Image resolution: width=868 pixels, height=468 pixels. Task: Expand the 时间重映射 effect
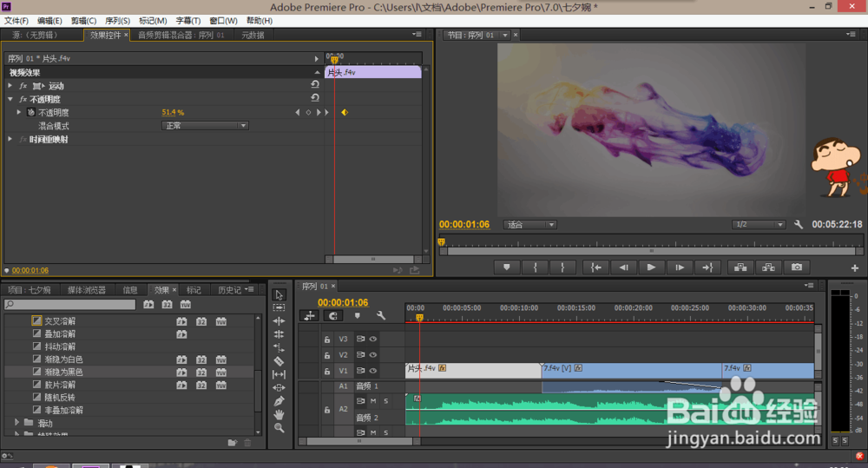10,139
